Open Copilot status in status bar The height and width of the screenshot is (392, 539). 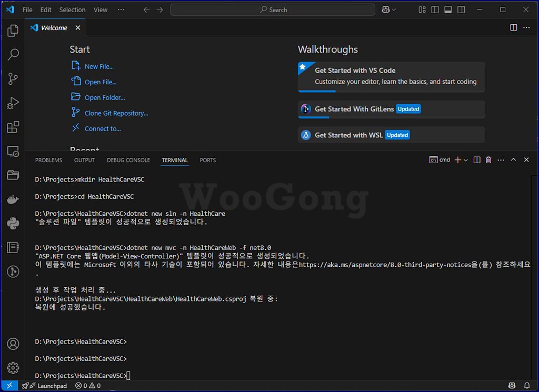coord(512,386)
